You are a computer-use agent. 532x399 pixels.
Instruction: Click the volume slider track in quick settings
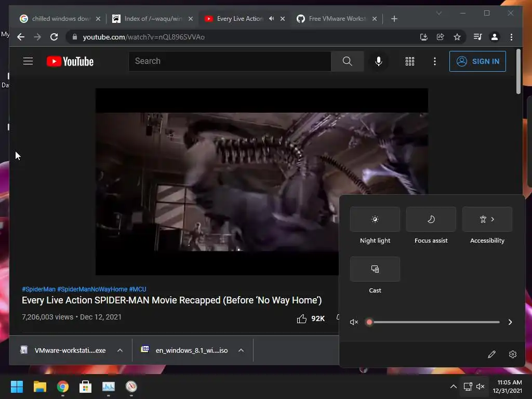pos(434,322)
